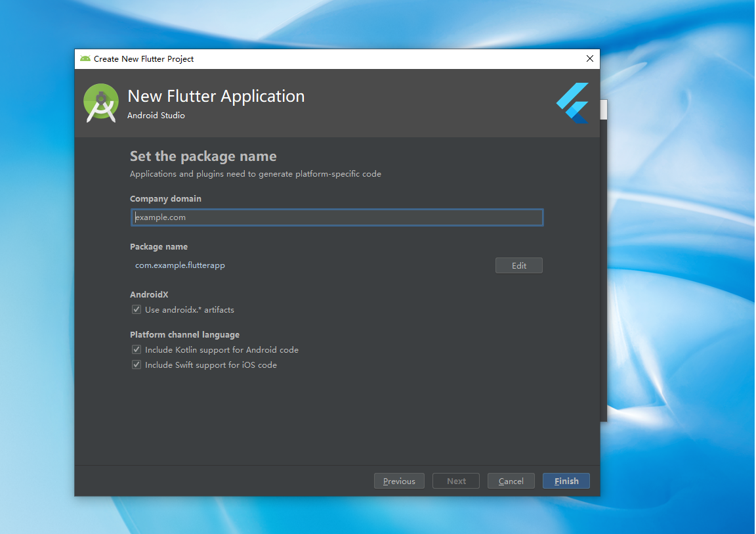This screenshot has height=534, width=756.
Task: Close the Create New Flutter Project dialog
Action: [590, 58]
